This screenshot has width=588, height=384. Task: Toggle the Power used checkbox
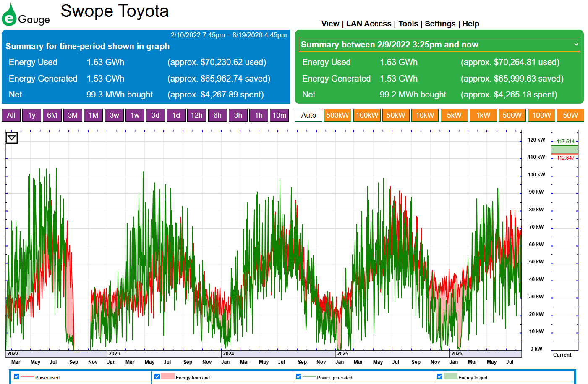point(17,377)
